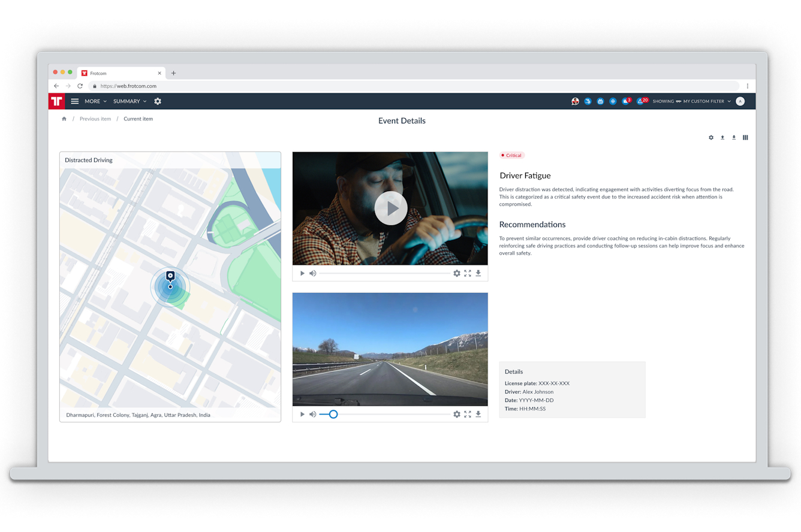Open settings gear on driver camera video
The width and height of the screenshot is (801, 532).
[x=457, y=273]
